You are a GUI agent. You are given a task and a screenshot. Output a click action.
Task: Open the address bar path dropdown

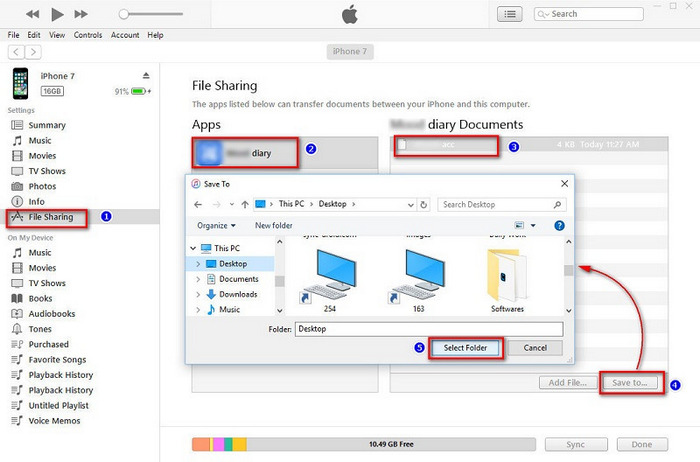point(411,205)
